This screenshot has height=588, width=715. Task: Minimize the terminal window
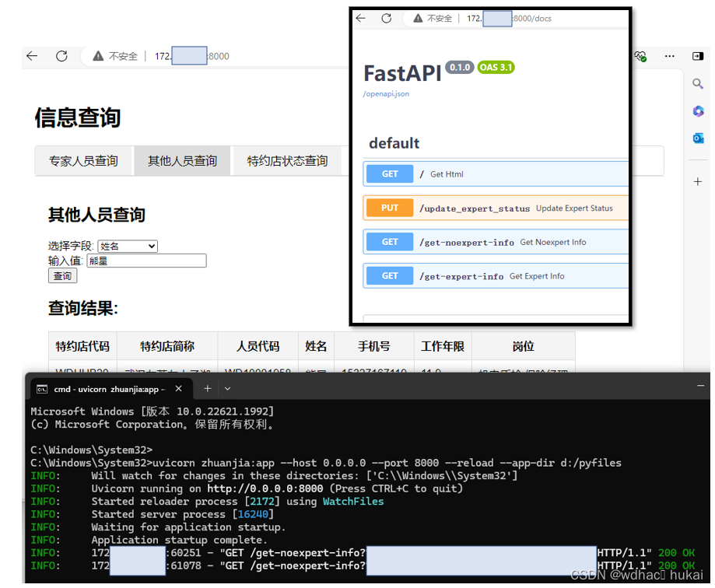(700, 386)
